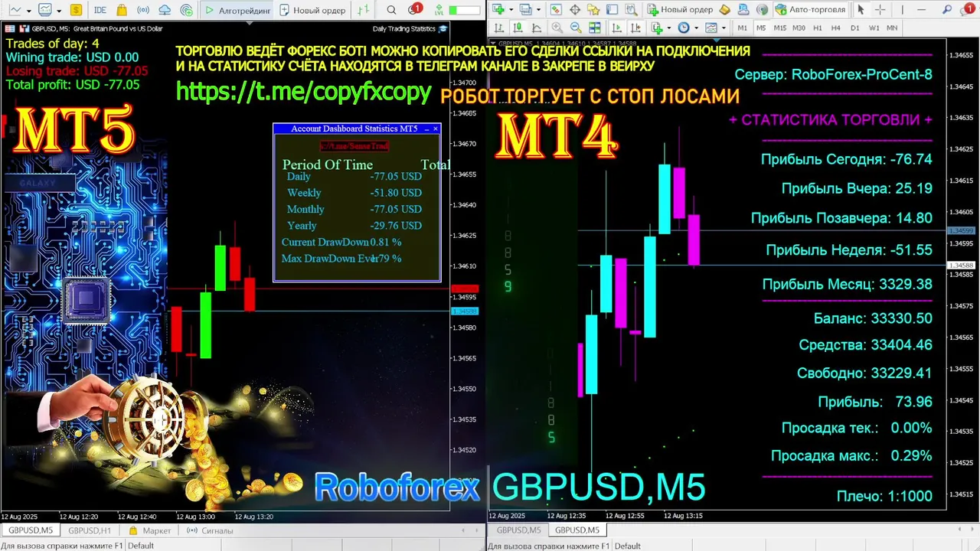The width and height of the screenshot is (980, 551).
Task: Switch MT4 chart to candlesticks
Action: click(x=518, y=28)
